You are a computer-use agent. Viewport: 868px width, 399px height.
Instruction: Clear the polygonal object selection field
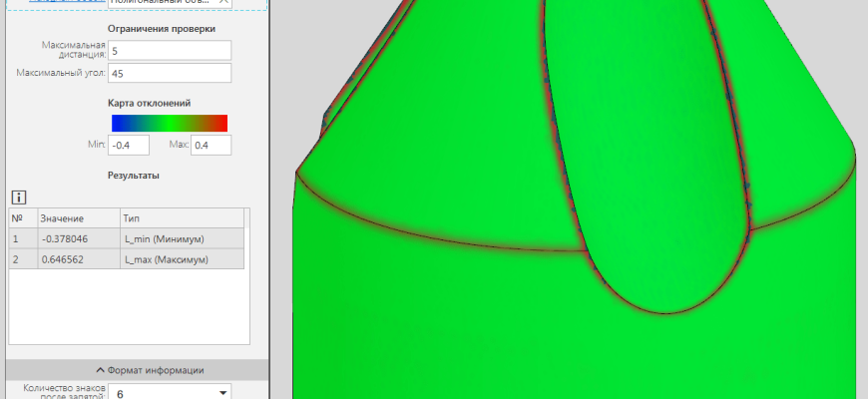click(223, 3)
